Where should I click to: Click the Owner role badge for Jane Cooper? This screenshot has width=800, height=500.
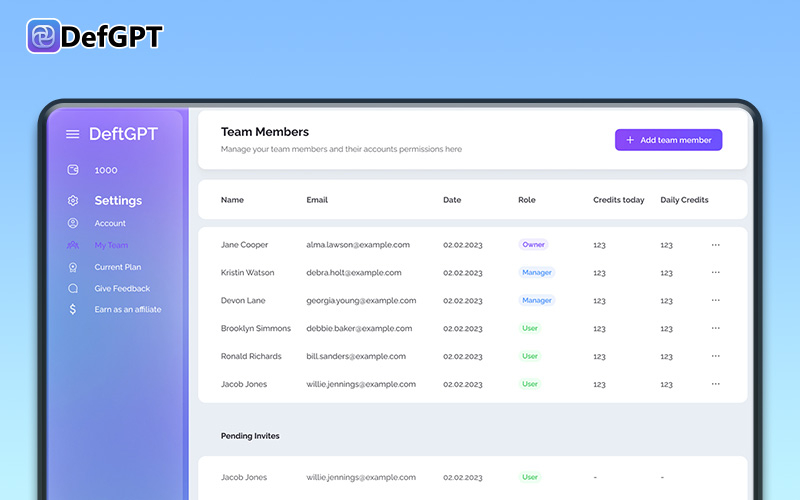[x=534, y=244]
